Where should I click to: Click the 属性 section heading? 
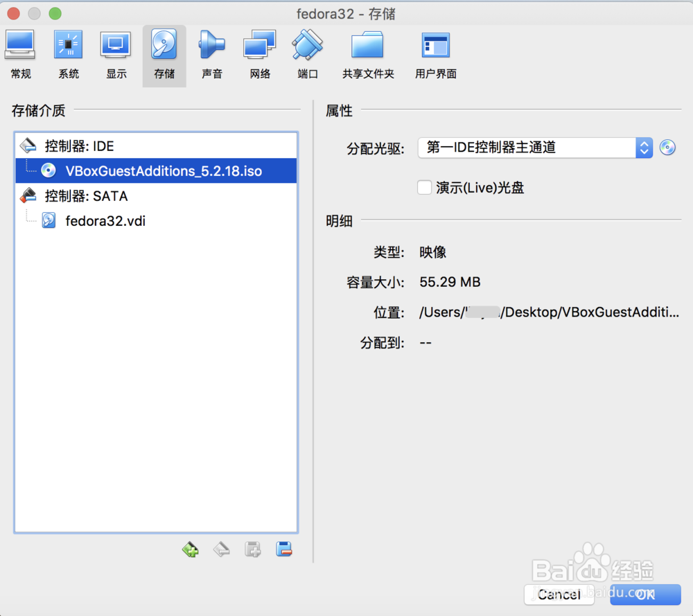tap(339, 110)
